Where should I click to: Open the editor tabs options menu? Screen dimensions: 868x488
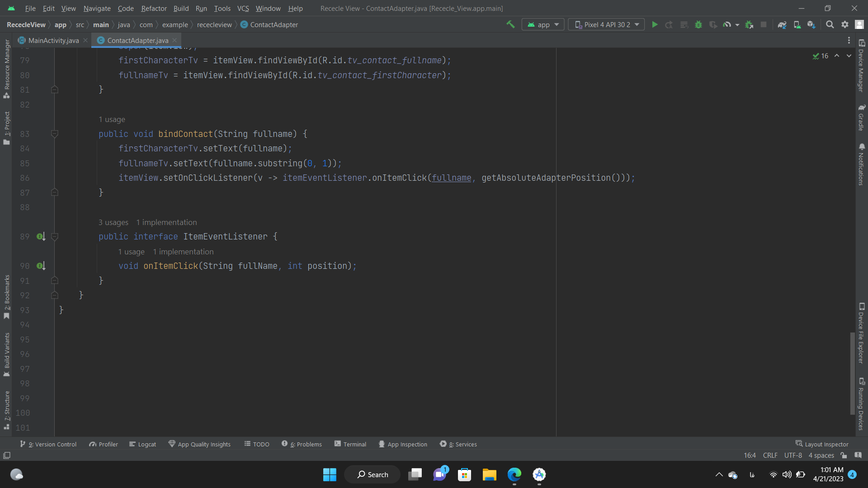(x=849, y=40)
